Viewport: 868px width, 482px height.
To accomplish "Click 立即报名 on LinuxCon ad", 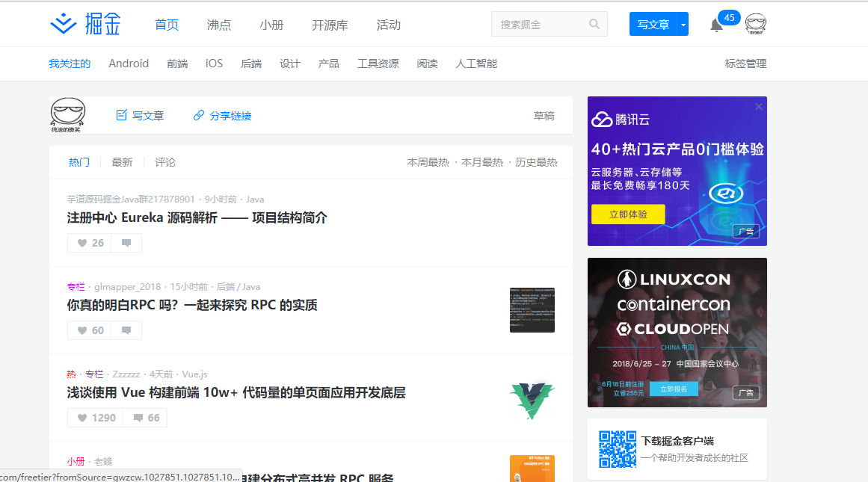I will (x=674, y=389).
